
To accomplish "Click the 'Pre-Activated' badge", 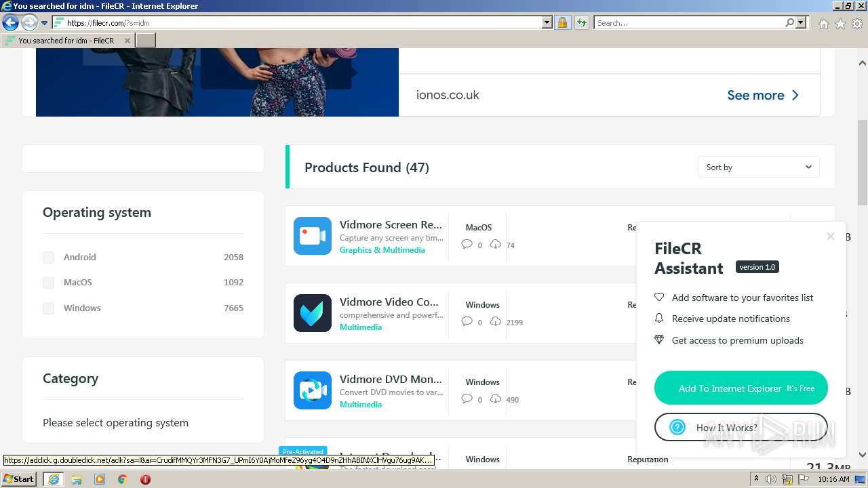I will coord(303,451).
